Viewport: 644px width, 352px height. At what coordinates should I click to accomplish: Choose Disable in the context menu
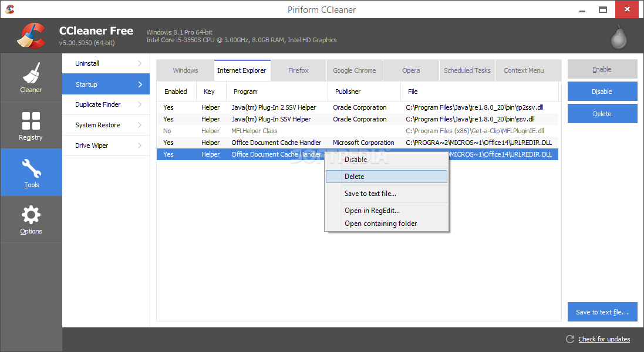[x=386, y=160]
